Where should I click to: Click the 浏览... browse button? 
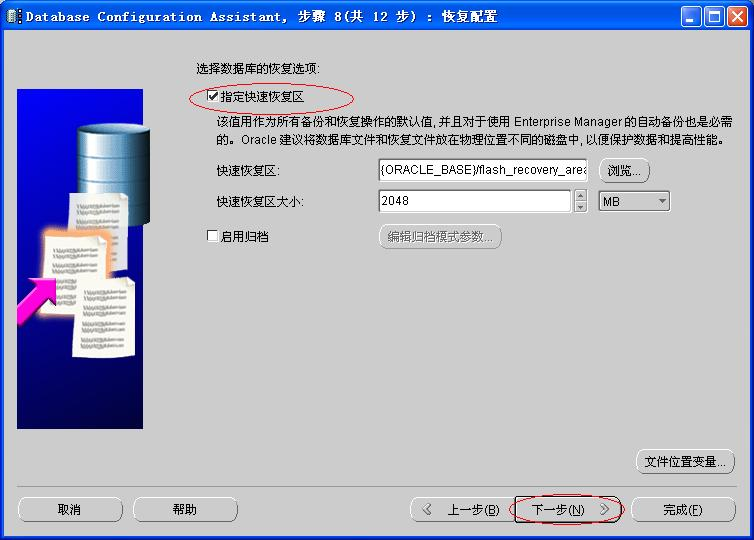click(x=624, y=171)
